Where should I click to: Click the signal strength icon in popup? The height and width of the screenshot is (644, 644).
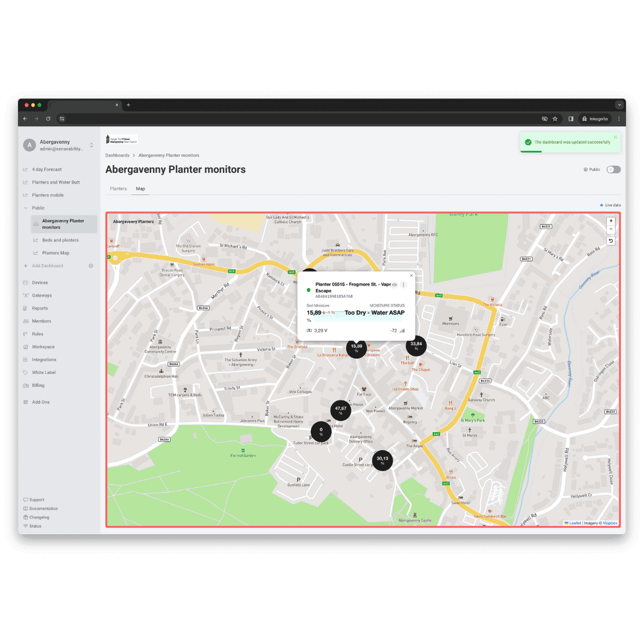pyautogui.click(x=402, y=330)
